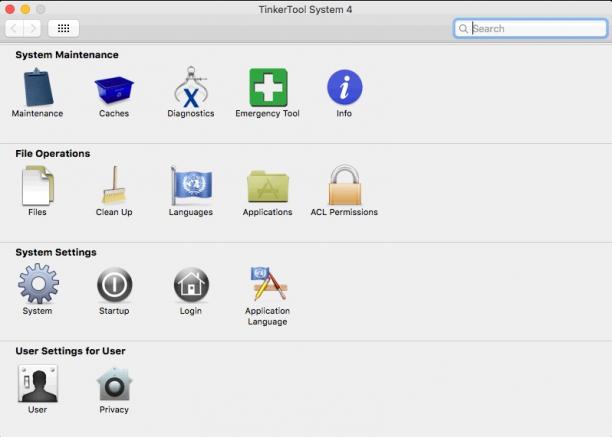Click the "User Settings for User" heading

70,351
